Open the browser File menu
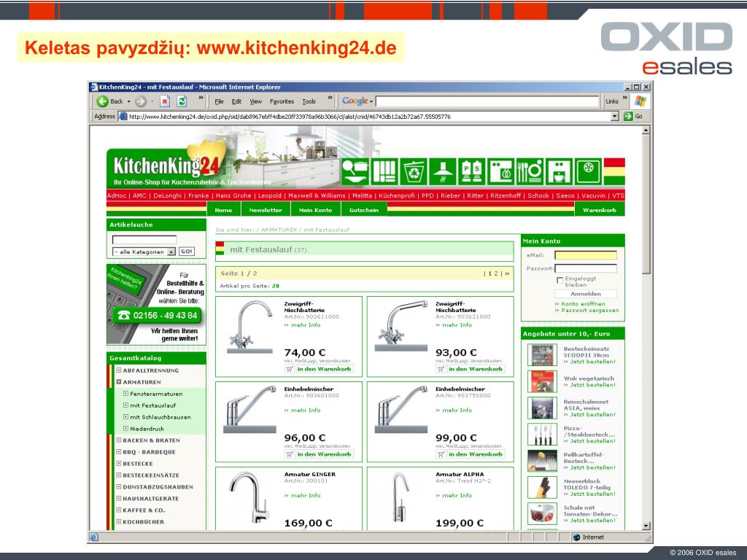The height and width of the screenshot is (560, 747). tap(219, 101)
